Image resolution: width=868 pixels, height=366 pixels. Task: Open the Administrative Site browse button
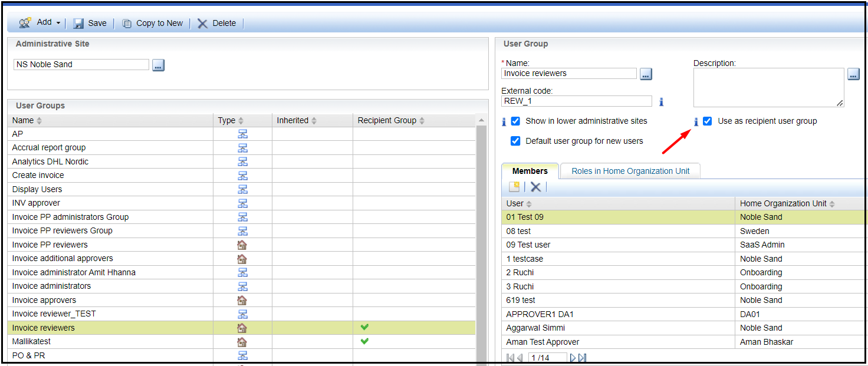[158, 65]
